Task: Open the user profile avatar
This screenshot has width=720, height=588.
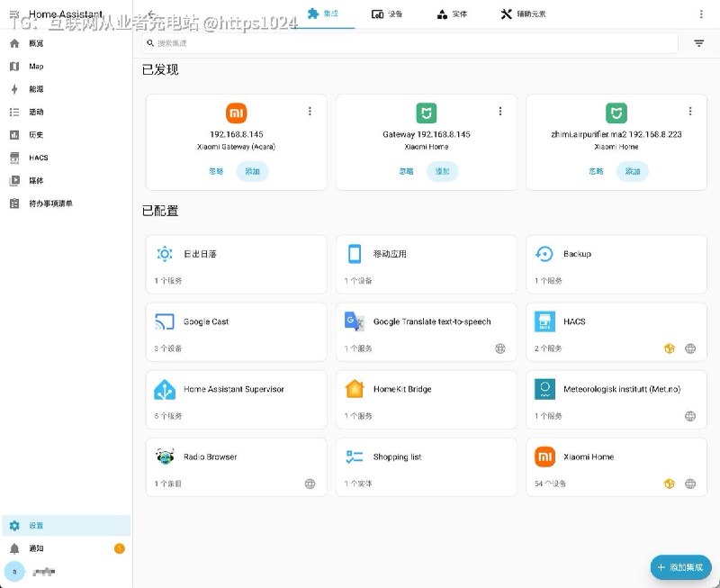Action: (x=14, y=572)
